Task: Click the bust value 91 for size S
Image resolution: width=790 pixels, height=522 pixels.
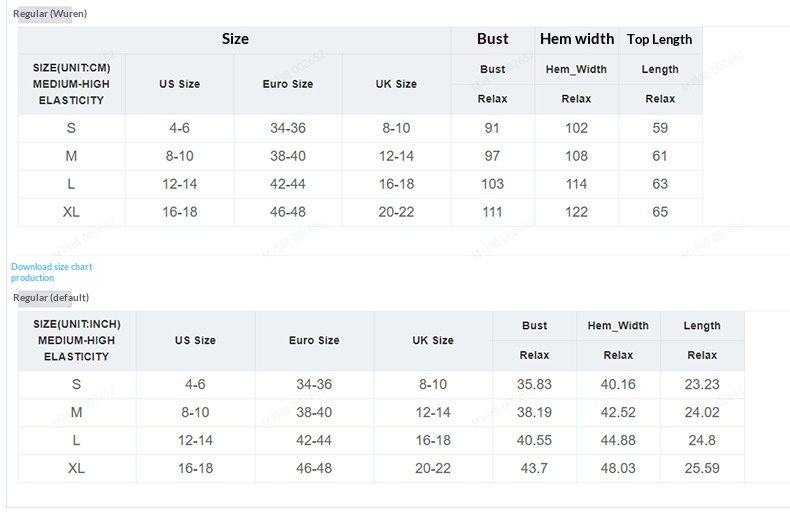Action: (492, 128)
